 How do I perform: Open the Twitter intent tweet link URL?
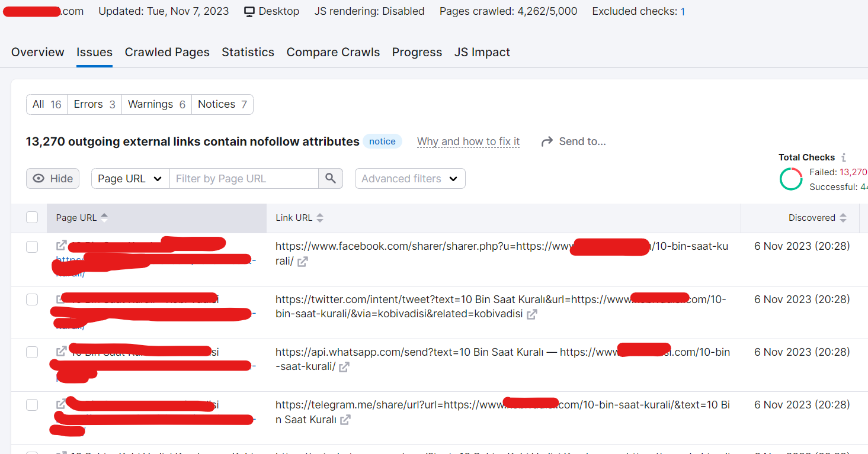pos(501,307)
